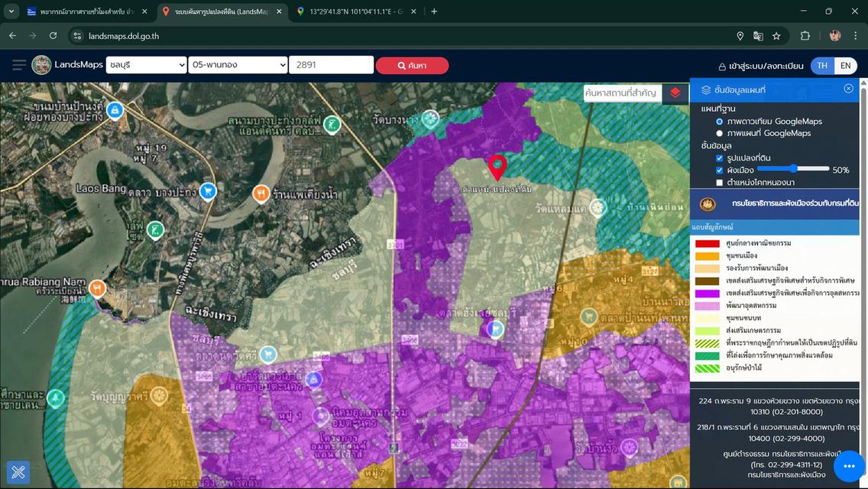Click the ผังเมือง opacity slider

click(x=793, y=169)
